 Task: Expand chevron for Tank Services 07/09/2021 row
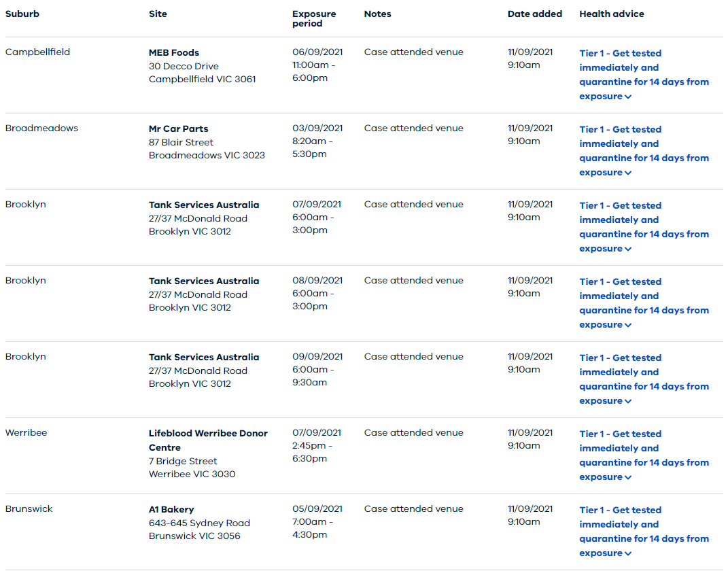tap(628, 249)
